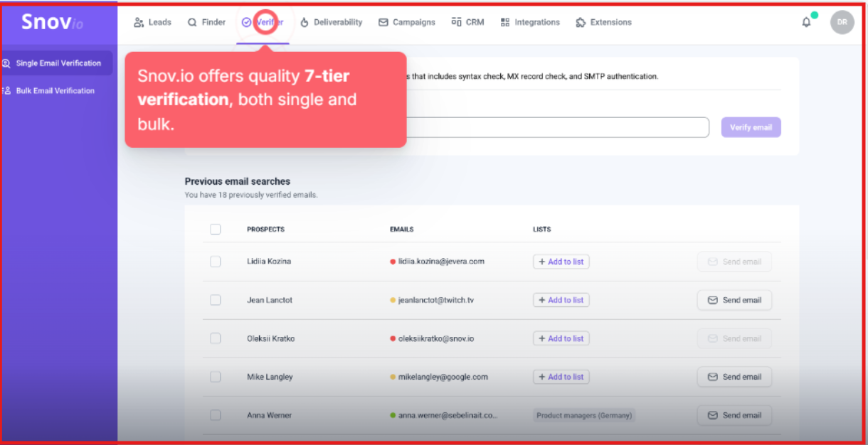
Task: Open Extensions using its puzzle icon
Action: click(x=581, y=22)
